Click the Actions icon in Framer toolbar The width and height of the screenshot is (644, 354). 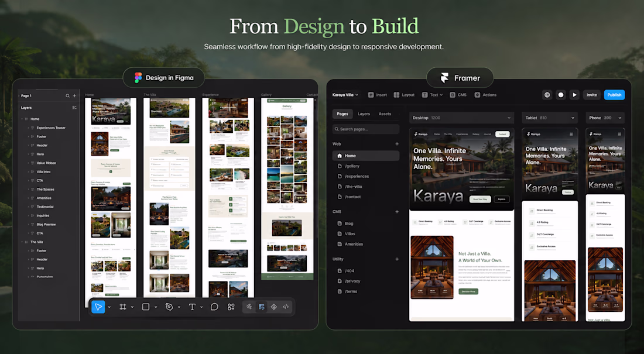coord(477,95)
